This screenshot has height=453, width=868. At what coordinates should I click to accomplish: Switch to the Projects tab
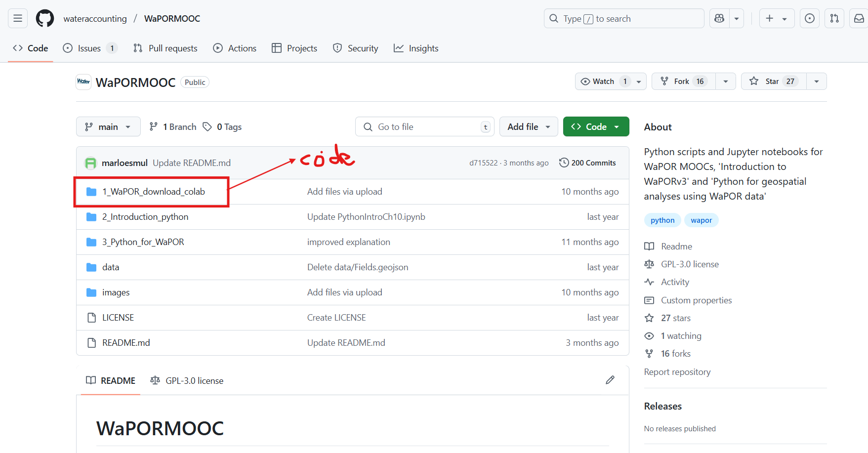click(x=294, y=48)
